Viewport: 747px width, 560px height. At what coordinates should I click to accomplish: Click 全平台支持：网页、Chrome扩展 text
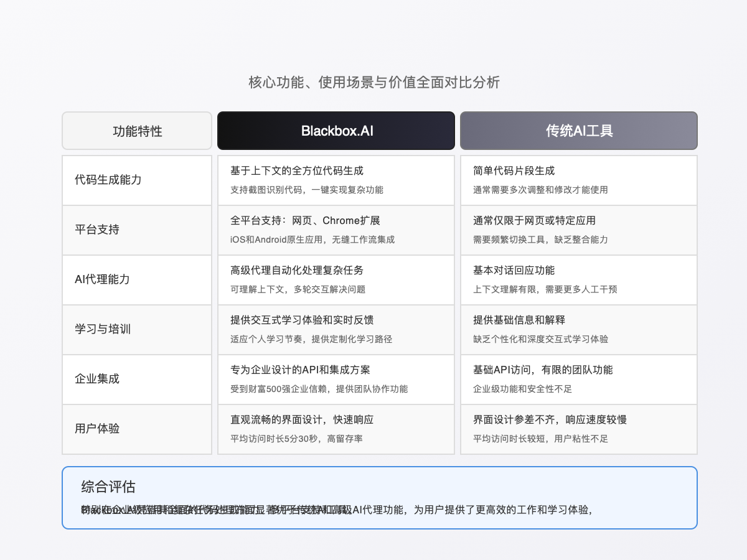coord(305,220)
